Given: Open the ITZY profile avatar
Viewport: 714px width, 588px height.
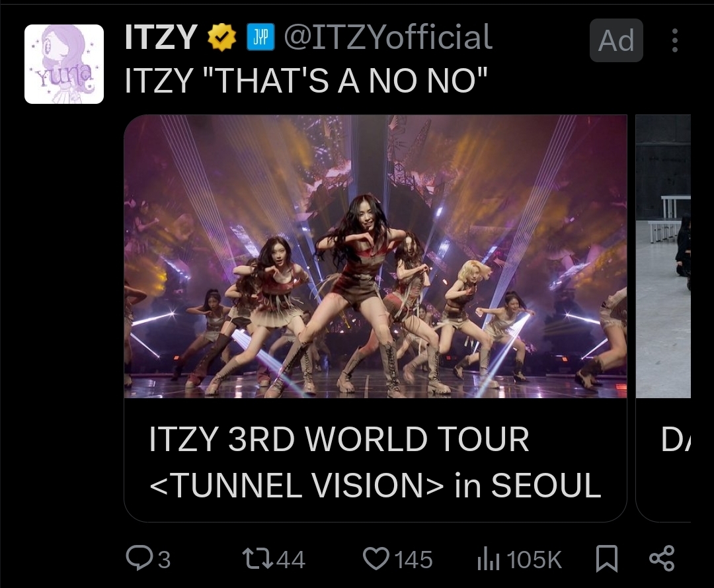Looking at the screenshot, I should click(64, 64).
